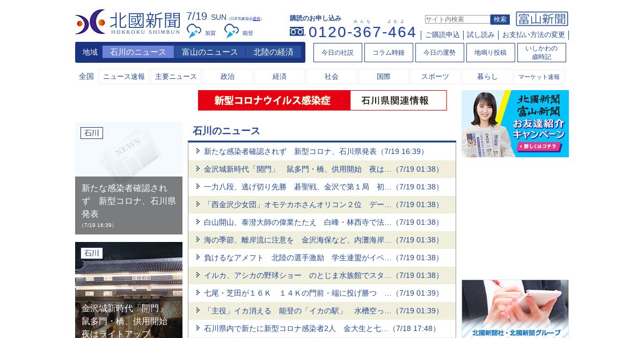Open the 経済 menu item

[x=280, y=77]
